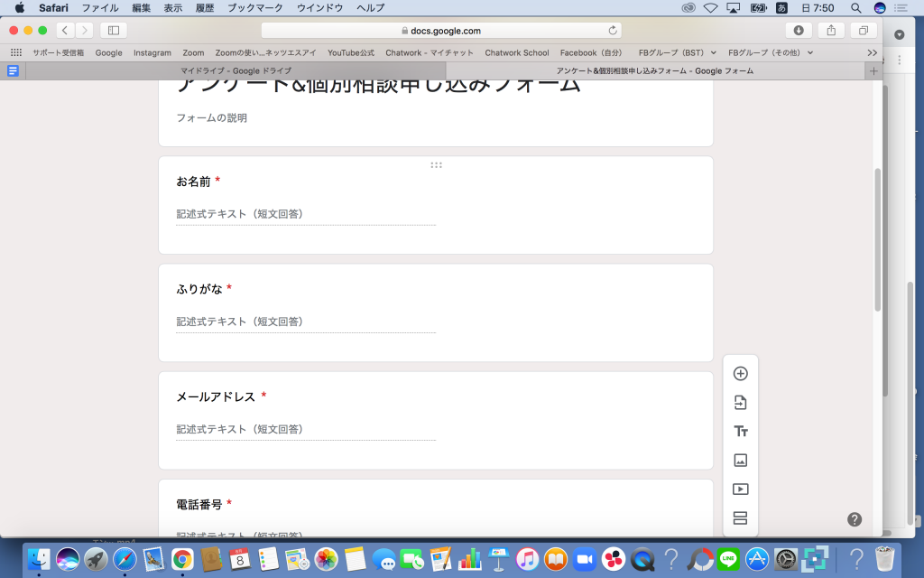The image size is (924, 578).
Task: Open the Safari share button
Action: coord(831,30)
